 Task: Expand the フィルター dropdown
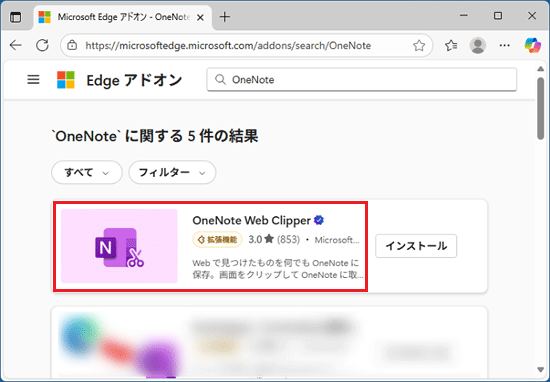pos(172,172)
